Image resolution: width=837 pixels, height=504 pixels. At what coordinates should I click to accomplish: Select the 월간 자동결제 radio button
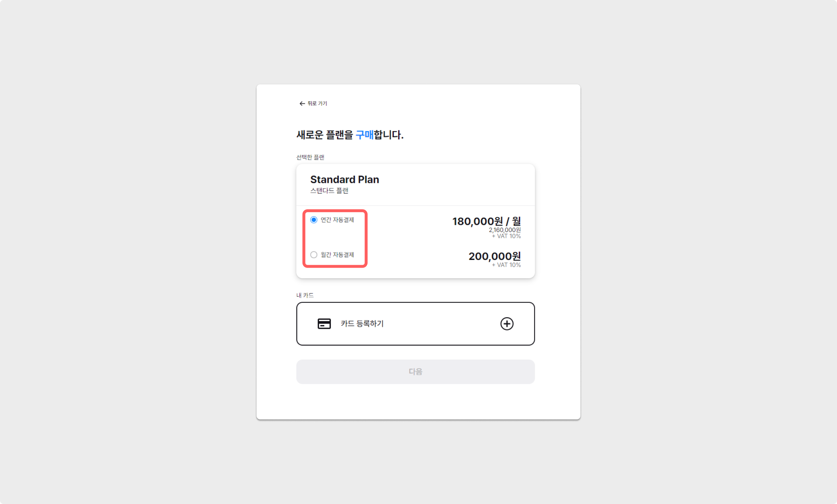click(x=314, y=255)
